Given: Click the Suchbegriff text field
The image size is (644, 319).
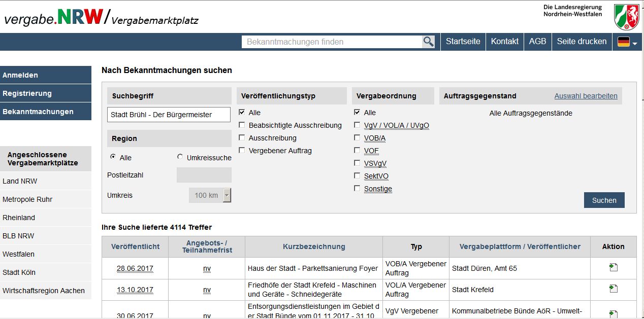Looking at the screenshot, I should point(169,115).
